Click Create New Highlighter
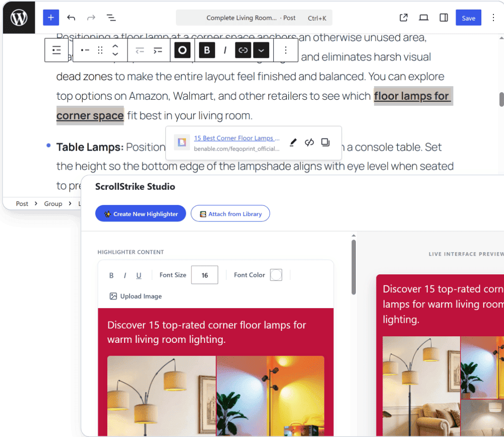The width and height of the screenshot is (504, 437). click(x=141, y=213)
